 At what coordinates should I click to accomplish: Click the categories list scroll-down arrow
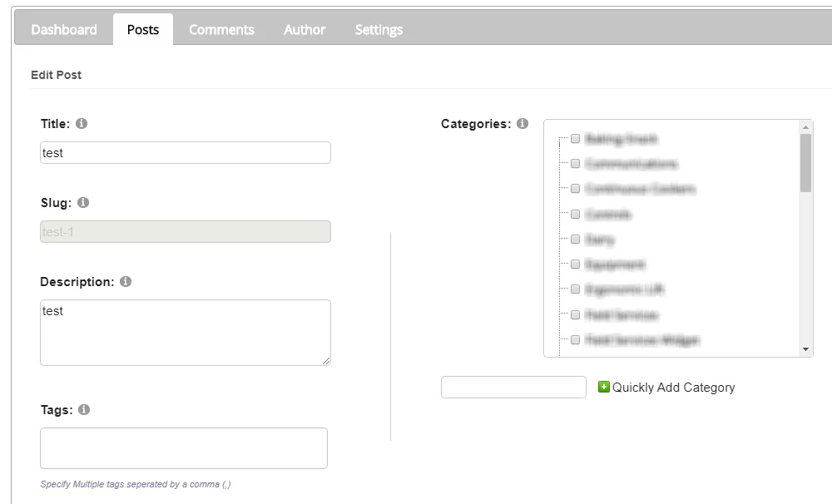coord(805,349)
